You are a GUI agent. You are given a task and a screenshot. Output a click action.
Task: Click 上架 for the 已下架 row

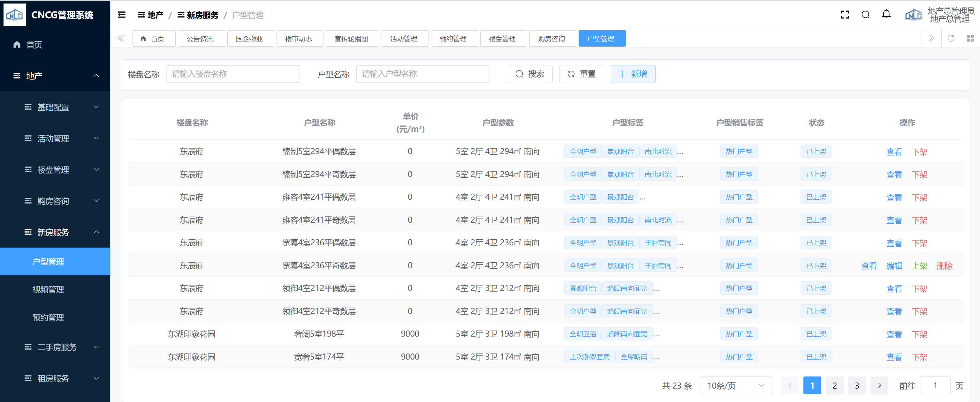pyautogui.click(x=919, y=265)
